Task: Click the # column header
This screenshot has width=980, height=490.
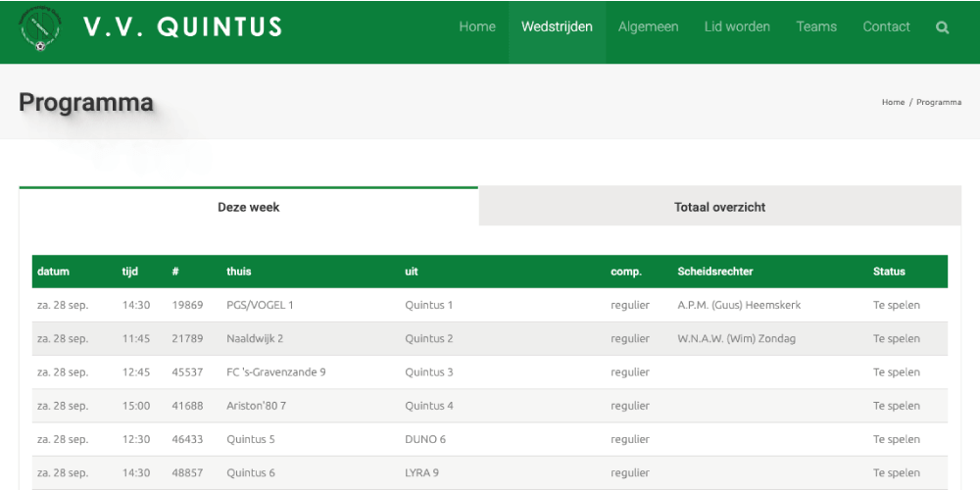Action: coord(175,271)
